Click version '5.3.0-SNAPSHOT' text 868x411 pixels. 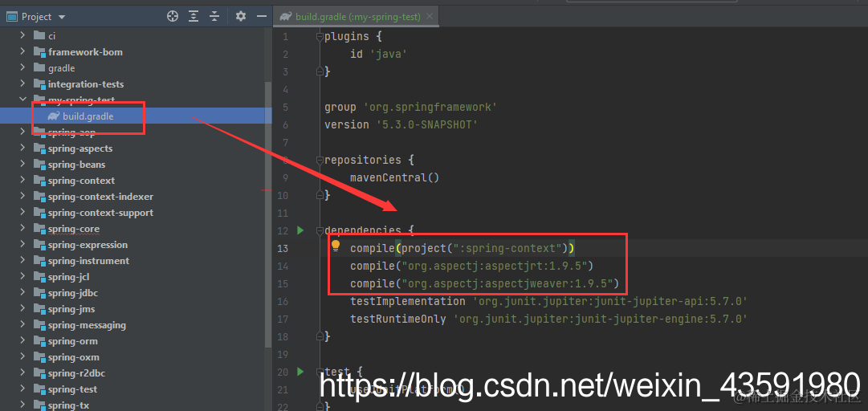[401, 124]
